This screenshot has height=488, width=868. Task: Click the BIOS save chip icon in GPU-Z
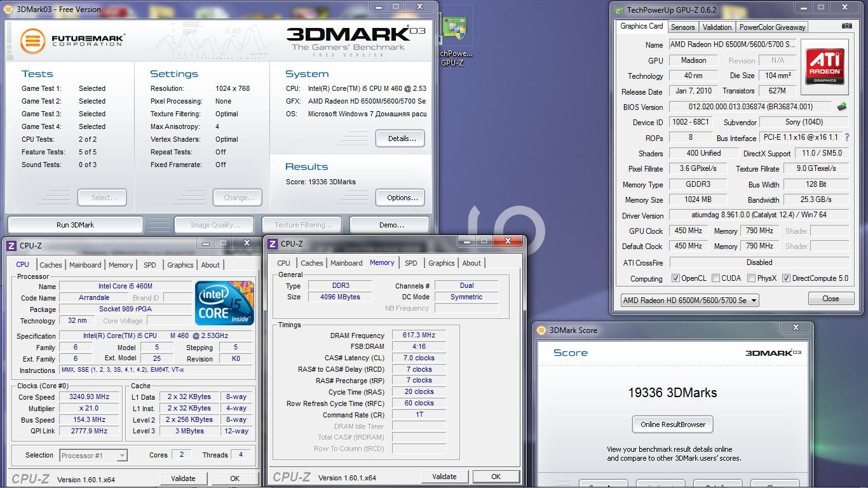[842, 107]
